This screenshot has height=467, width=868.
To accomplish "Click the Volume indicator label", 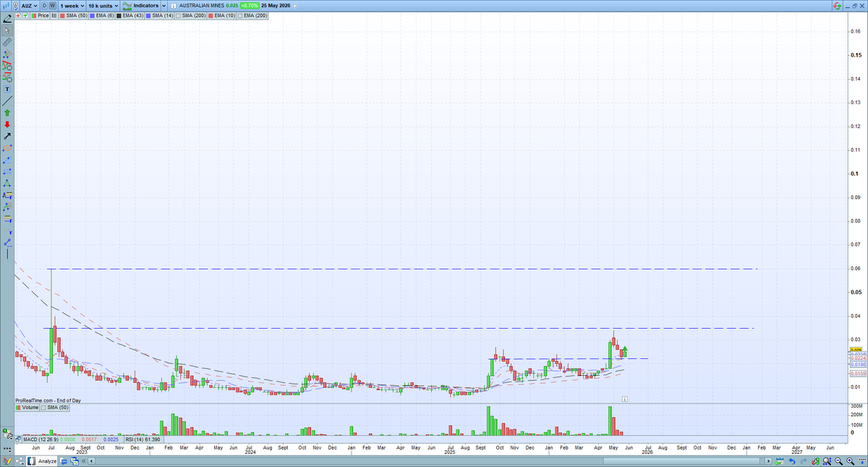I will coord(27,408).
